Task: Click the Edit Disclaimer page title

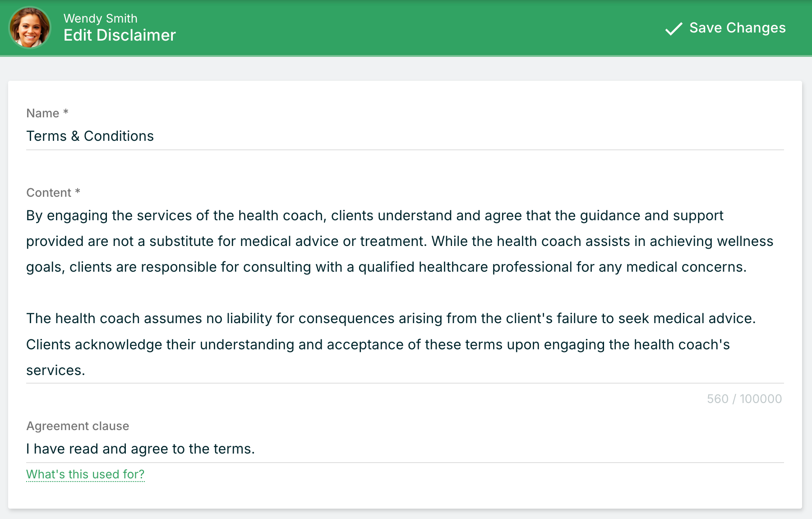Action: (120, 35)
